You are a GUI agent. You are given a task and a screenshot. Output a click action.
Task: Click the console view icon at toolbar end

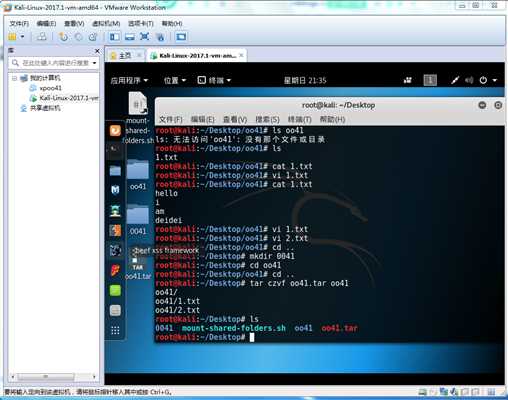click(x=181, y=37)
